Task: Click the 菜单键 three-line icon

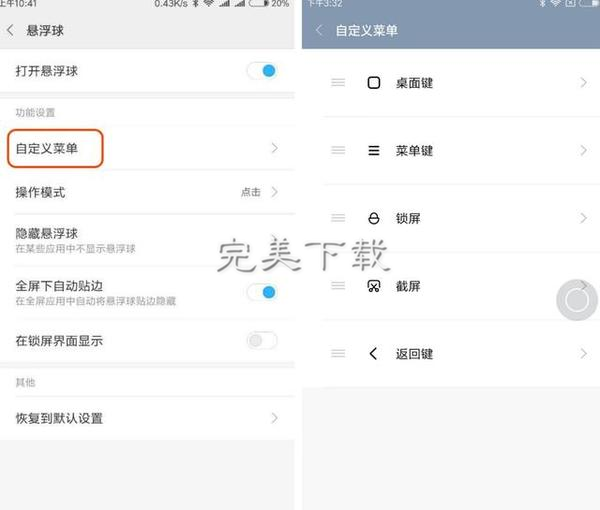Action: (373, 150)
